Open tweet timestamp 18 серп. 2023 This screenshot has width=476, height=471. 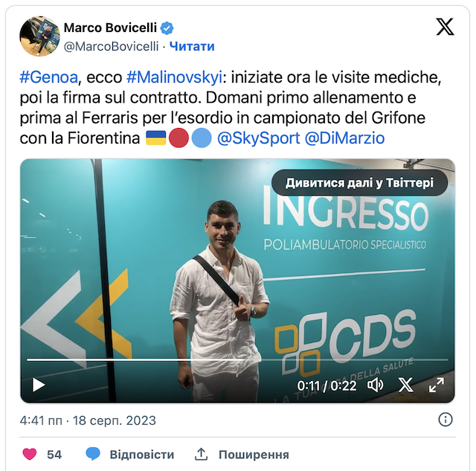[x=114, y=420]
